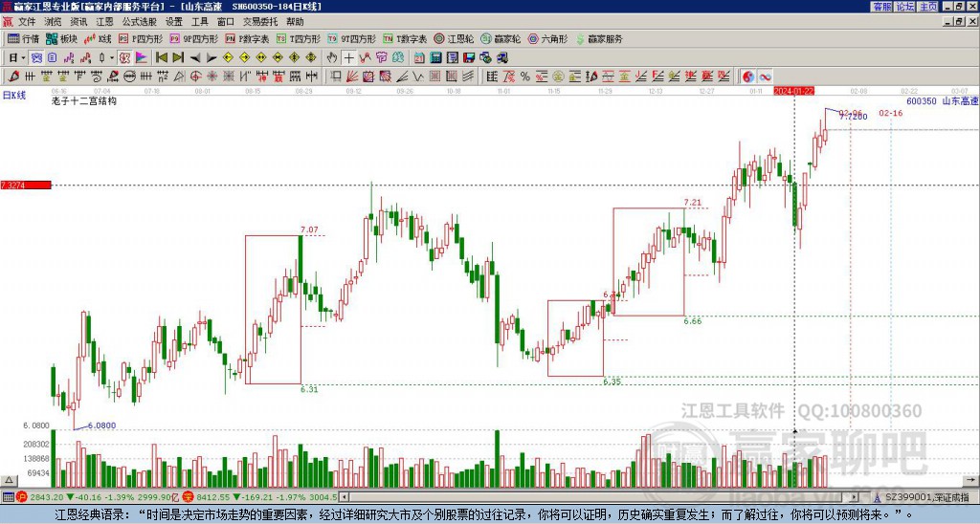Image resolution: width=980 pixels, height=524 pixels.
Task: Open the P四方形 tool
Action: point(141,38)
